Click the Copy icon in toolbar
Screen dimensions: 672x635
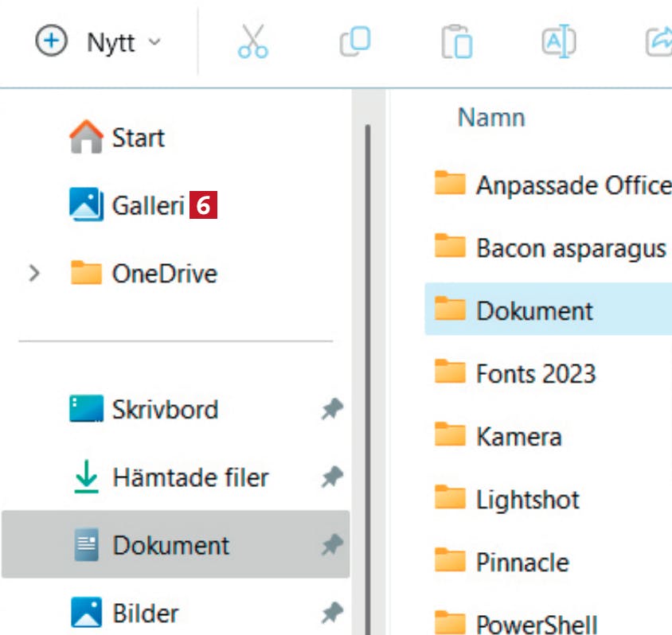(x=355, y=41)
